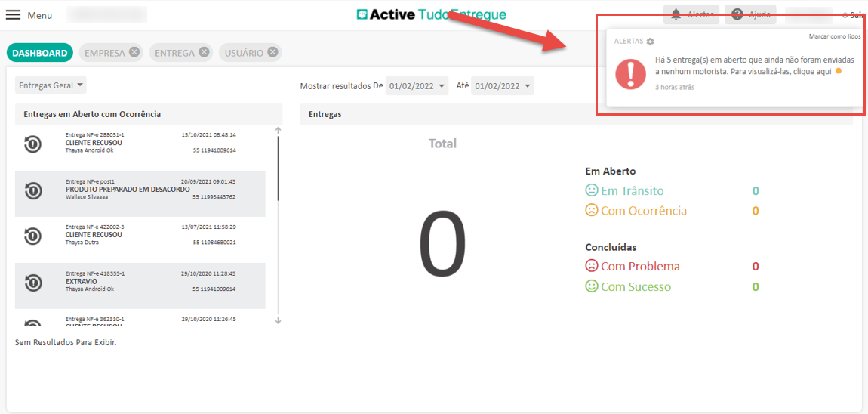Open the hamburger Menu icon
868x414 pixels.
click(x=14, y=15)
